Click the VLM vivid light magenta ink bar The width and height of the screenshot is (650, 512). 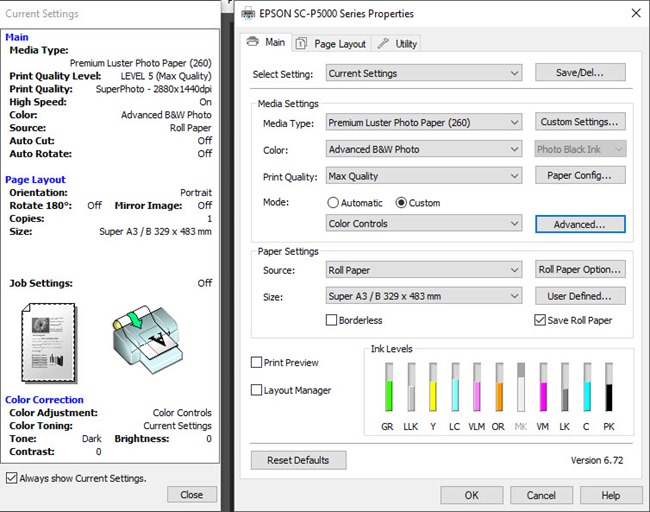coord(477,387)
